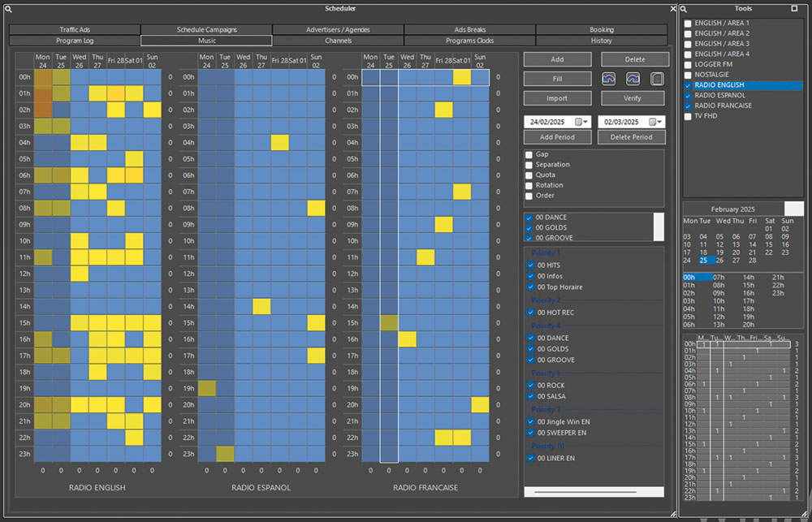Image resolution: width=812 pixels, height=522 pixels.
Task: Open the start date 24/02/2025 dropdown arrow
Action: [587, 122]
